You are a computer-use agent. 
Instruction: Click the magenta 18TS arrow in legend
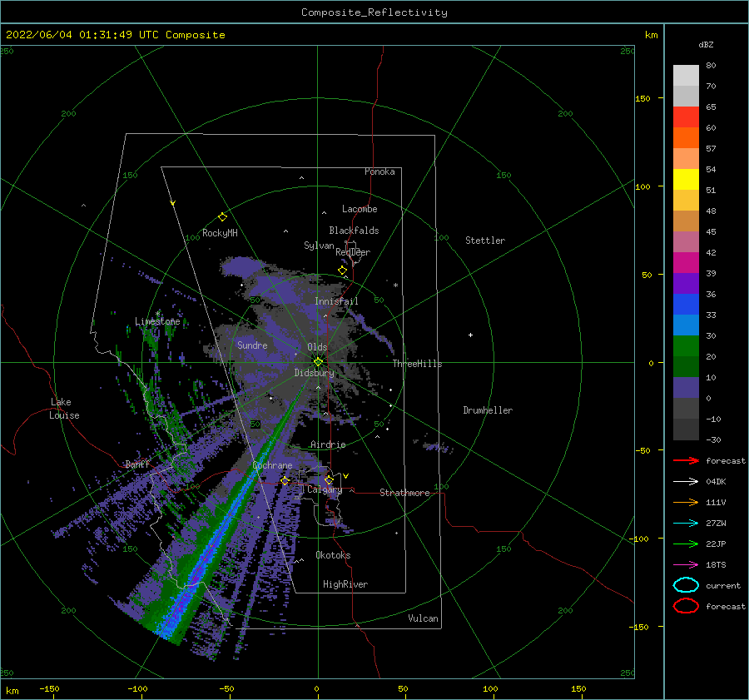(686, 565)
